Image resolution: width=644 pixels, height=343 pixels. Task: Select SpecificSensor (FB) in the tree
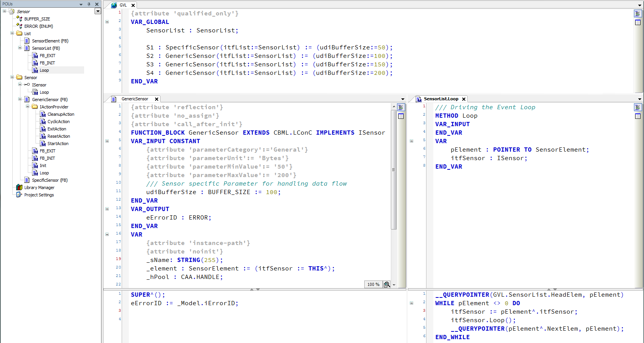click(49, 180)
